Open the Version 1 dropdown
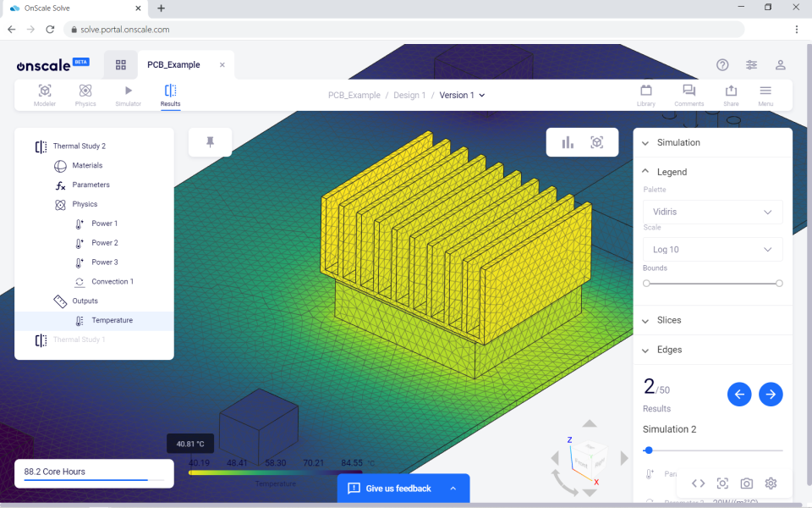The width and height of the screenshot is (812, 508). click(x=462, y=96)
